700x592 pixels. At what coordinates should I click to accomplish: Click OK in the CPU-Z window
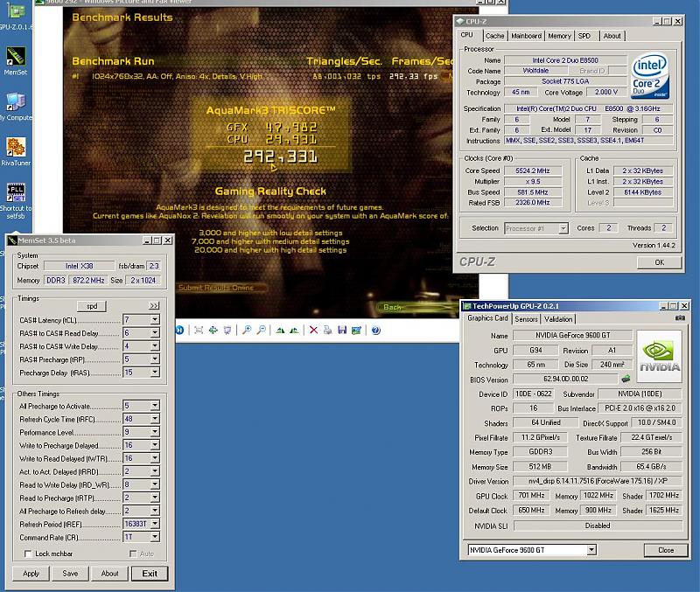click(660, 262)
